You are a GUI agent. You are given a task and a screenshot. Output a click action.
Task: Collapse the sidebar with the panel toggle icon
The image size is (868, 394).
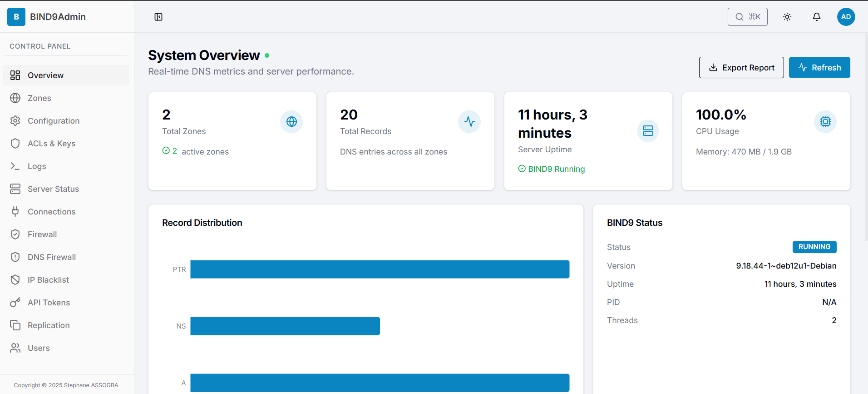pyautogui.click(x=158, y=17)
